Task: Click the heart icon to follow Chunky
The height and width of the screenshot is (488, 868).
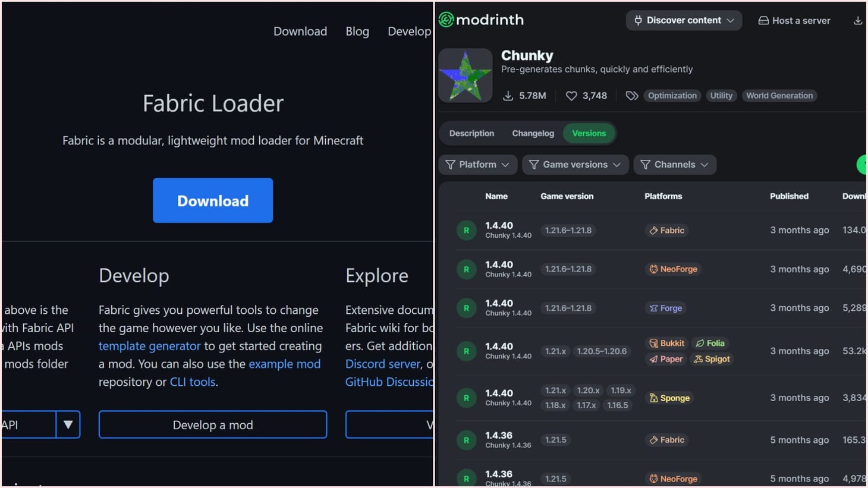Action: [571, 96]
